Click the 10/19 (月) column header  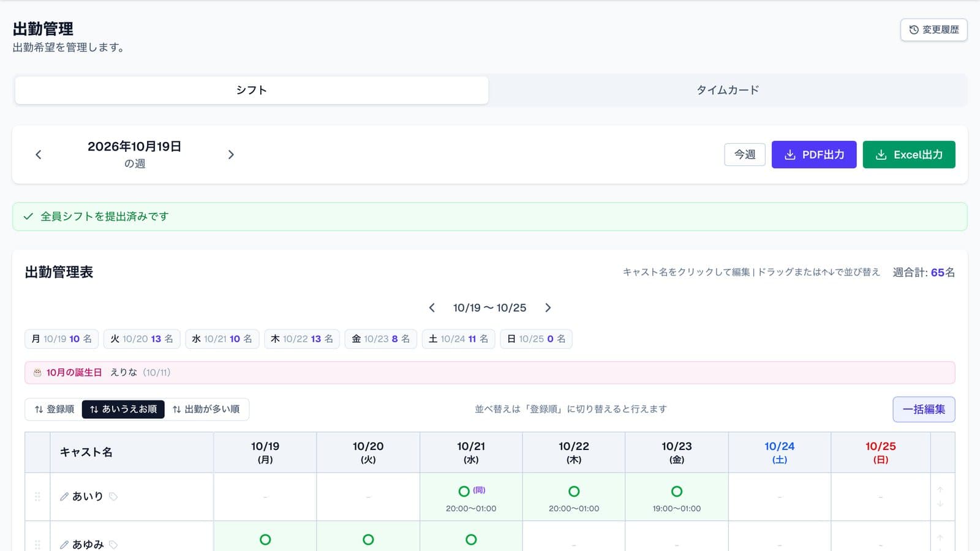click(x=265, y=452)
